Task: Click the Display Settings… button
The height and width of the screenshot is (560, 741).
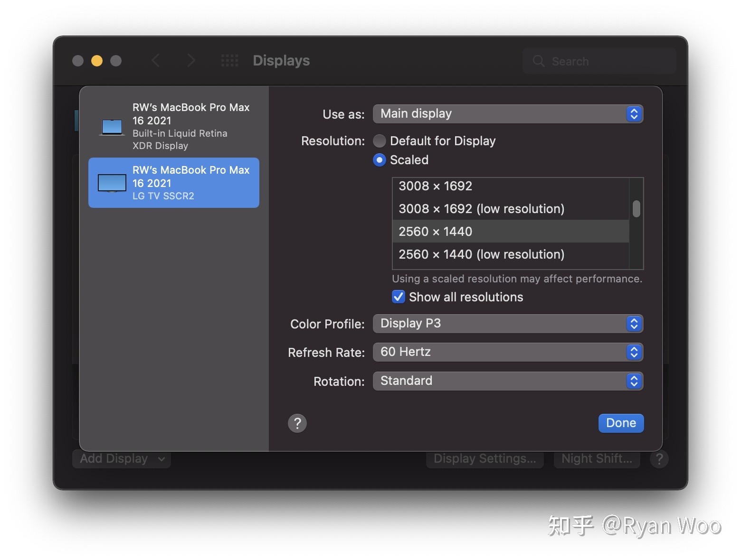Action: pyautogui.click(x=485, y=458)
